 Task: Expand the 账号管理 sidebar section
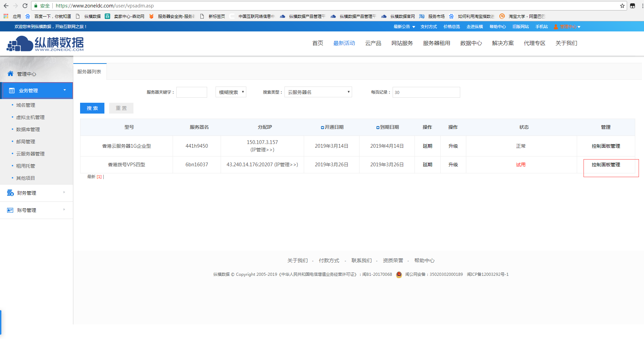pyautogui.click(x=64, y=210)
